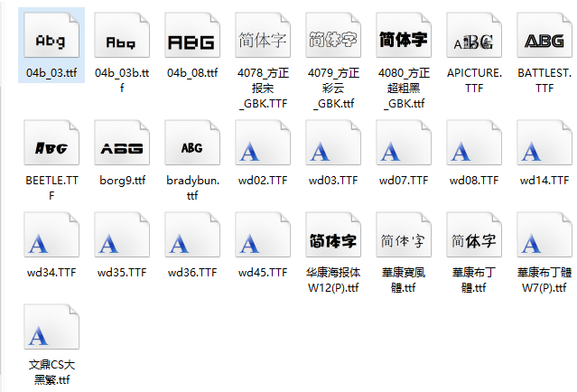Click the 04b_03b.ttf font icon
Viewport: 577px width, 392px height.
(x=122, y=39)
